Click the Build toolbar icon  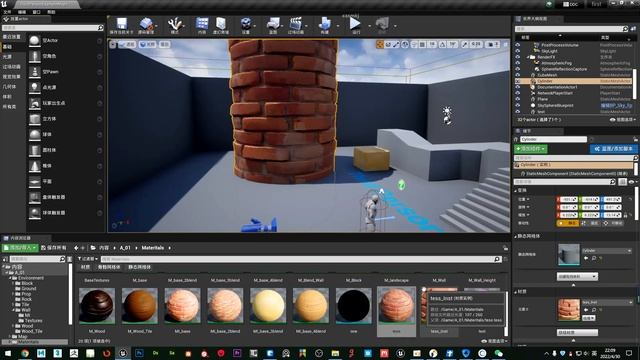coord(325,25)
